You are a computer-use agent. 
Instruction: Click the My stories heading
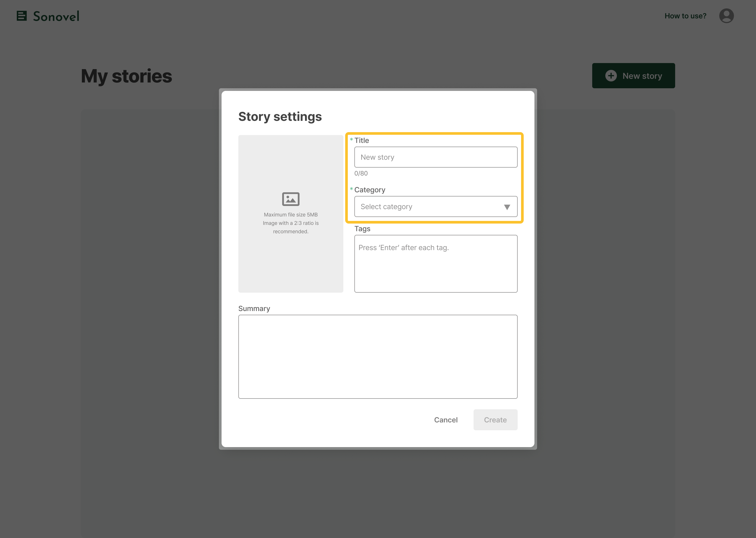coord(127,76)
